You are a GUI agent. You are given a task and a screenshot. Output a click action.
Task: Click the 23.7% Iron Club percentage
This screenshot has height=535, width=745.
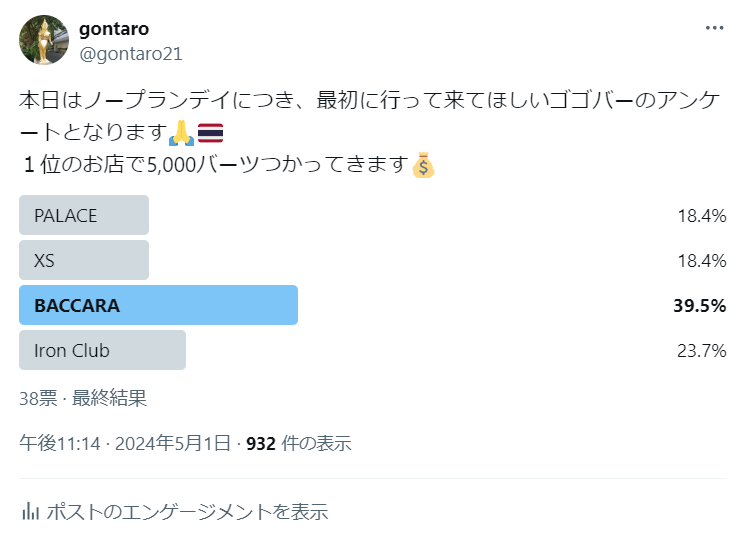pos(701,350)
